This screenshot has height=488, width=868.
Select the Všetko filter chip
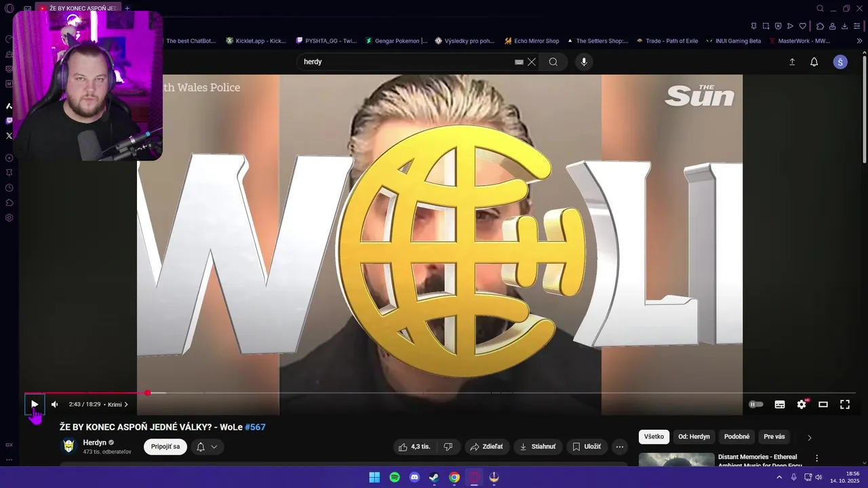pos(654,437)
